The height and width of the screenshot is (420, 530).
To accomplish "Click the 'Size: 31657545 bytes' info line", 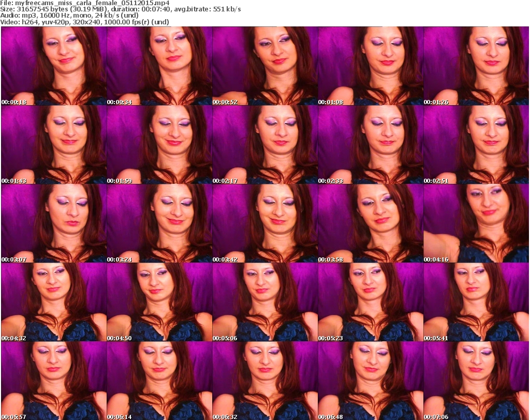I will (120, 9).
